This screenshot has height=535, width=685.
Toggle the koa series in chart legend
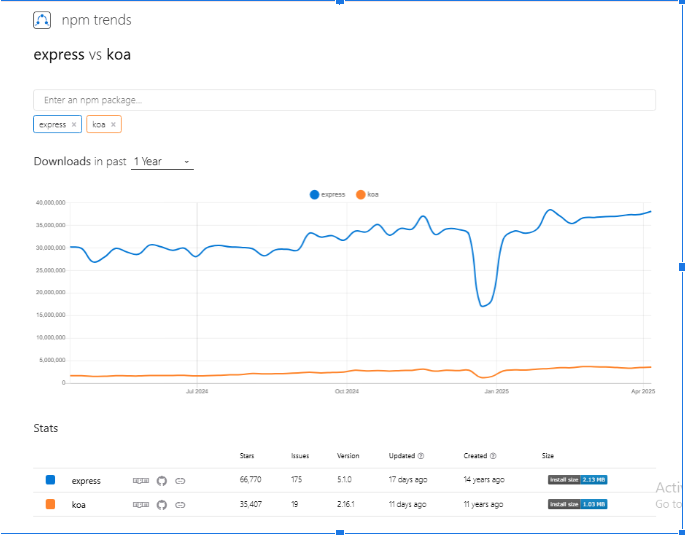(x=366, y=194)
